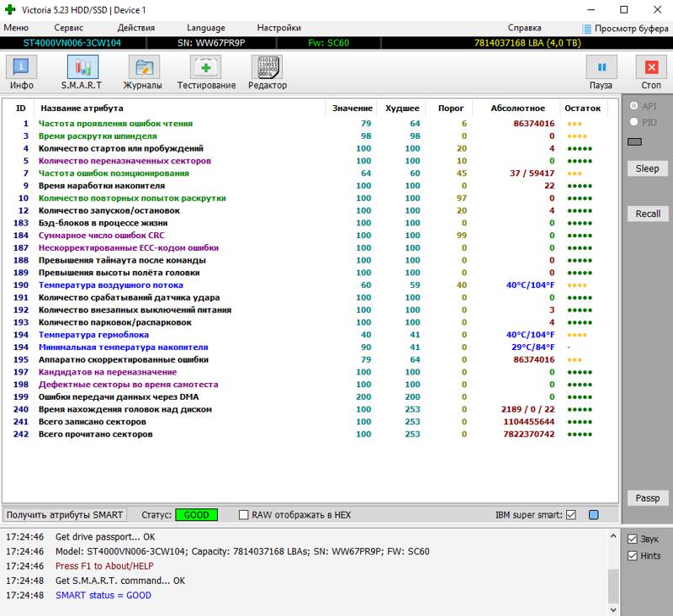
Task: Click the Recall button
Action: (648, 214)
